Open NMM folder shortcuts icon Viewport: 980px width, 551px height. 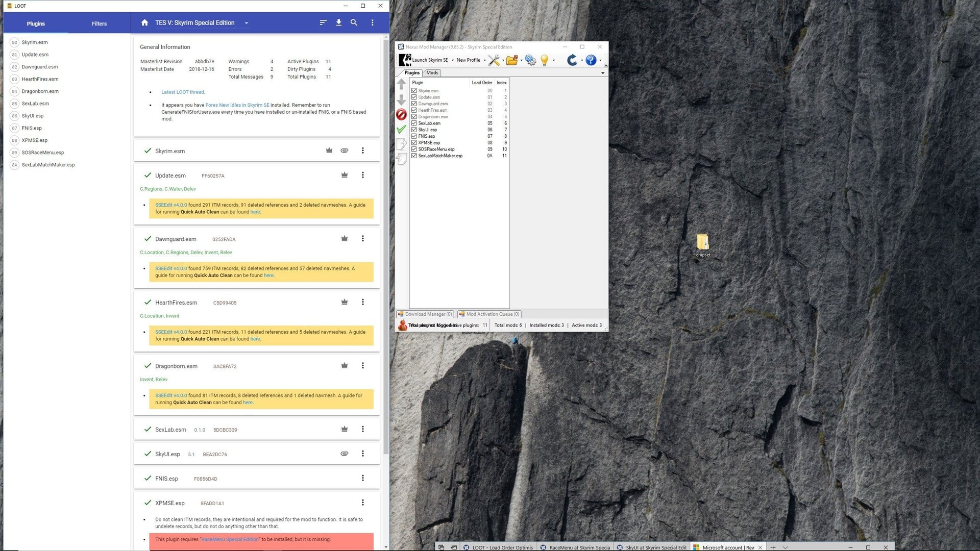pyautogui.click(x=512, y=60)
